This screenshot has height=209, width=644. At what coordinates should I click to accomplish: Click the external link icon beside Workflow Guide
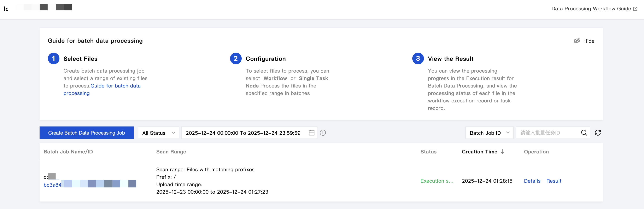[x=635, y=9]
